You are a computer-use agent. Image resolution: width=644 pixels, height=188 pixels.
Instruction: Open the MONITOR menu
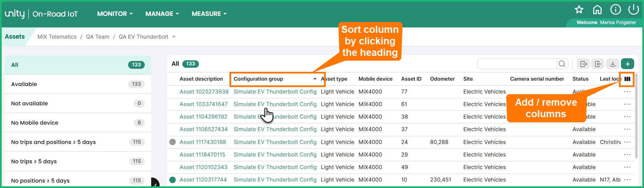point(115,14)
